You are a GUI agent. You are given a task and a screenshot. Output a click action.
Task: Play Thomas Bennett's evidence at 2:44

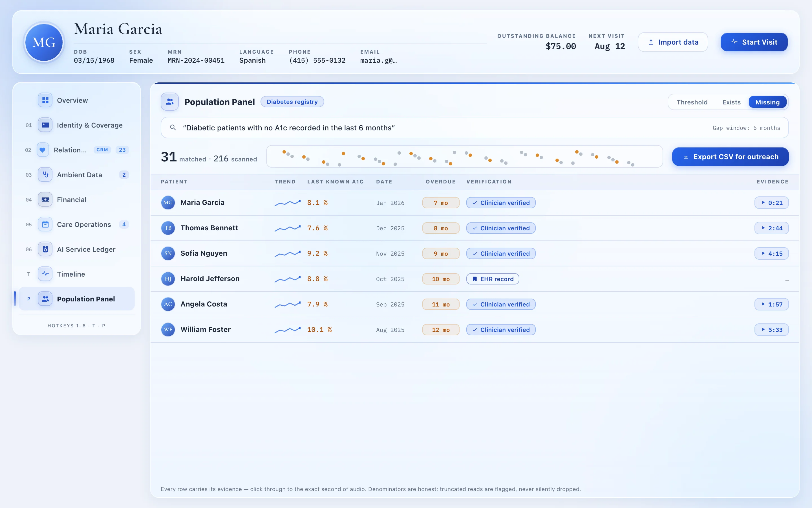(771, 228)
